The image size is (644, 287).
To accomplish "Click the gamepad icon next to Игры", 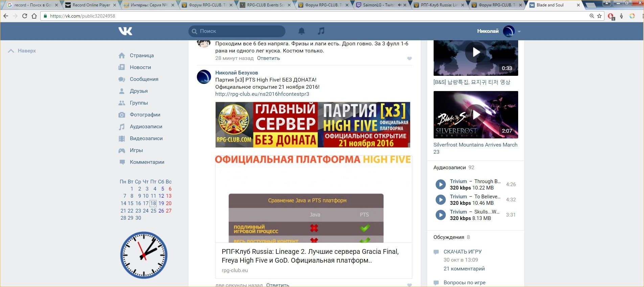I will 122,151.
